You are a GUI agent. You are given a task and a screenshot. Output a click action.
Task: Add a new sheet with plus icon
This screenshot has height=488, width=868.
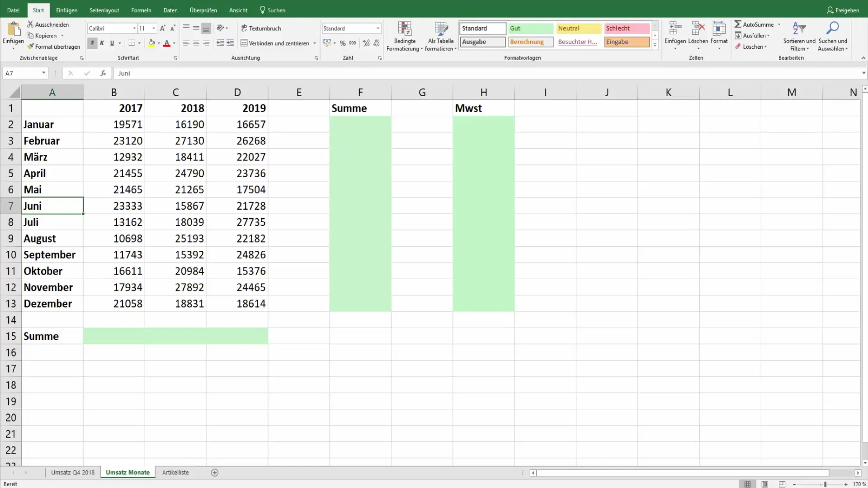(215, 473)
